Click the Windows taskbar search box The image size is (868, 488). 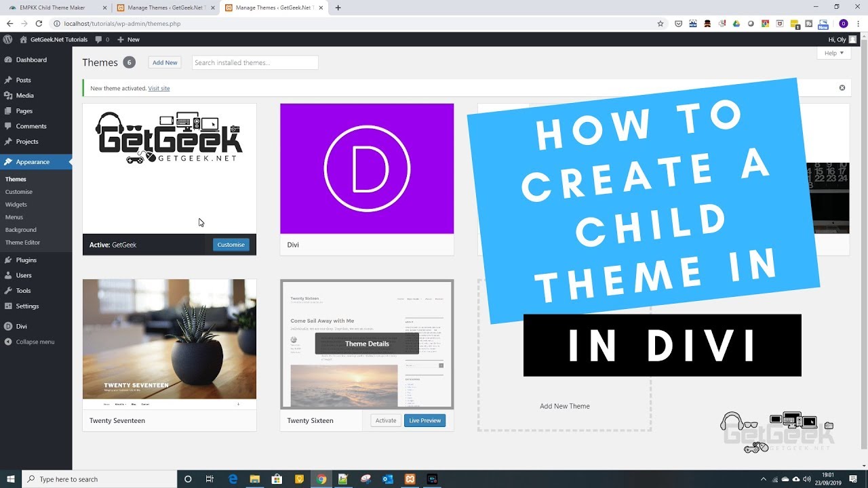click(x=100, y=479)
